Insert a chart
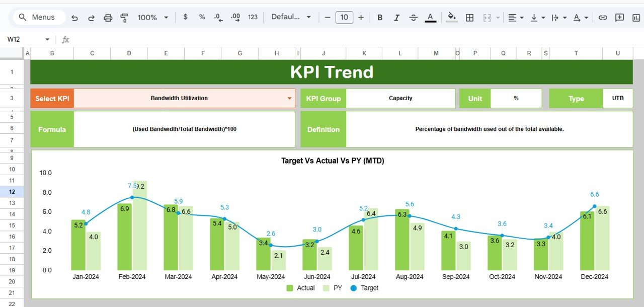 pos(636,17)
